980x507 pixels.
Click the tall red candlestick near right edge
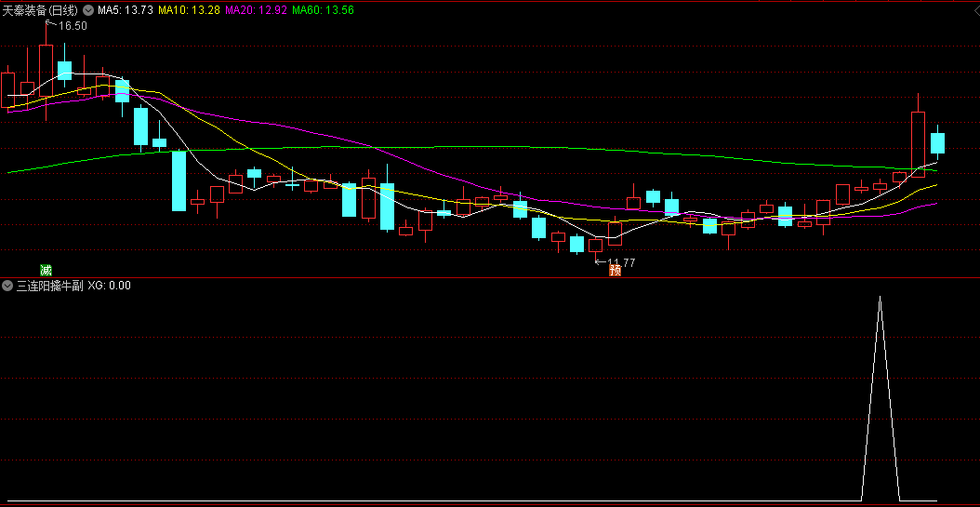point(918,144)
